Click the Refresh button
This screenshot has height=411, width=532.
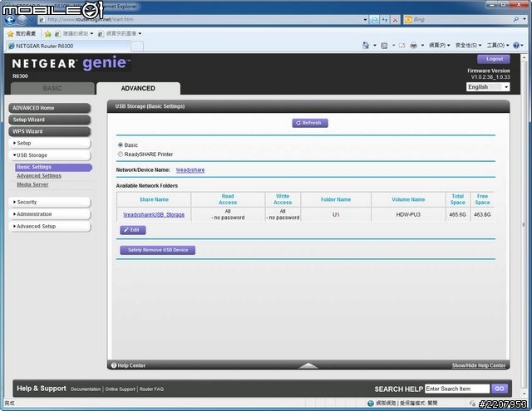(310, 123)
